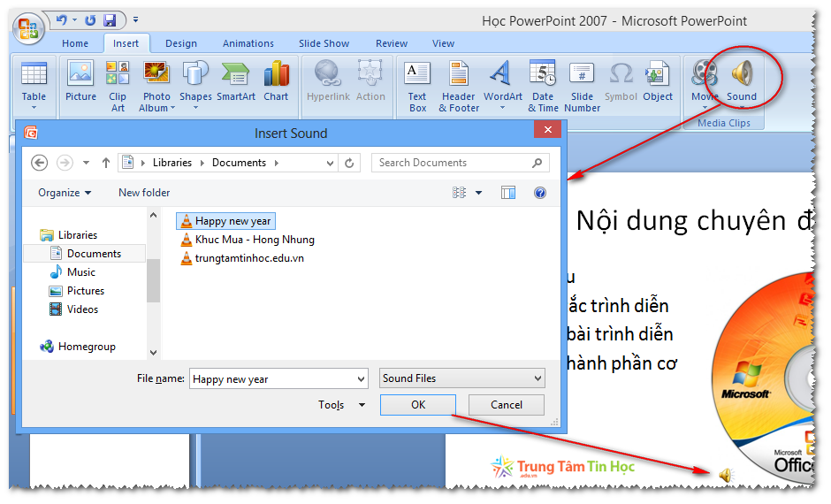831x504 pixels.
Task: Go back in Insert Sound dialog
Action: (40, 163)
